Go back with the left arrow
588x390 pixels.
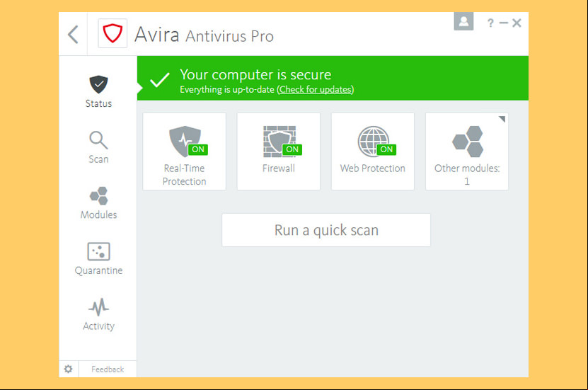pyautogui.click(x=73, y=35)
